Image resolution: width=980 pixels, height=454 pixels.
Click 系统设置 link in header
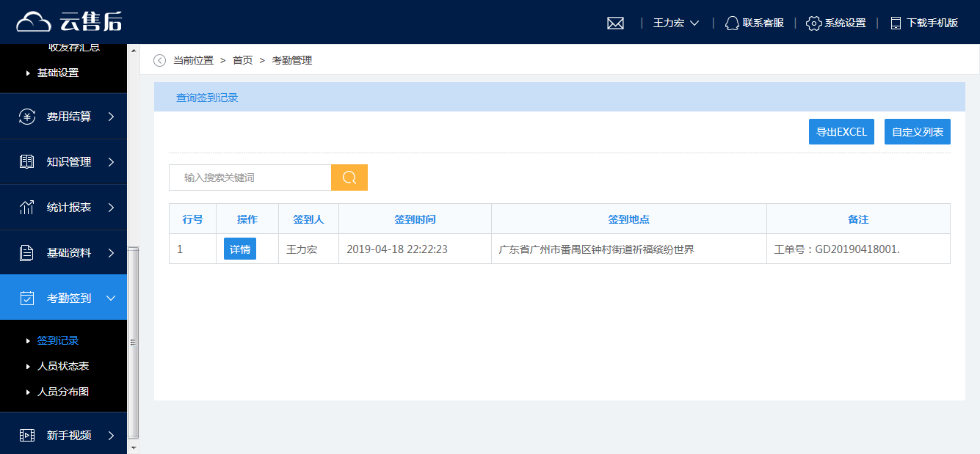(x=845, y=23)
